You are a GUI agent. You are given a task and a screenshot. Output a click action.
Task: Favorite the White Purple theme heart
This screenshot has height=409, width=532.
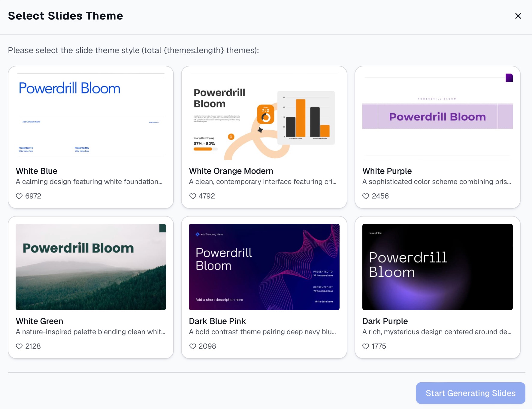click(366, 196)
